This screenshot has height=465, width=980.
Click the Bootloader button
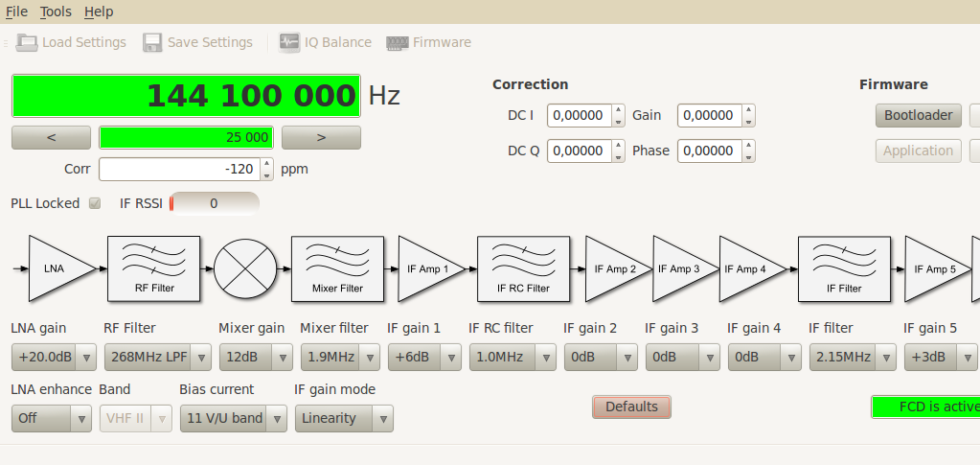tap(918, 115)
